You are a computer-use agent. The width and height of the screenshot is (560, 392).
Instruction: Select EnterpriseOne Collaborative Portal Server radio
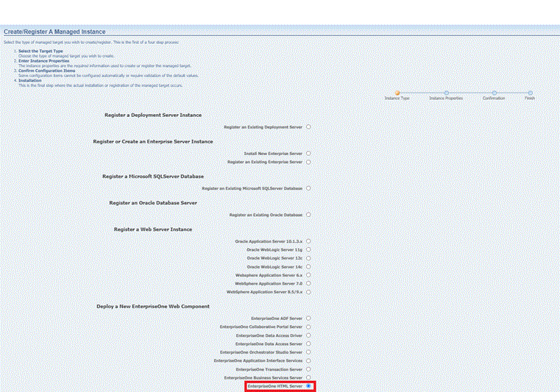[308, 327]
